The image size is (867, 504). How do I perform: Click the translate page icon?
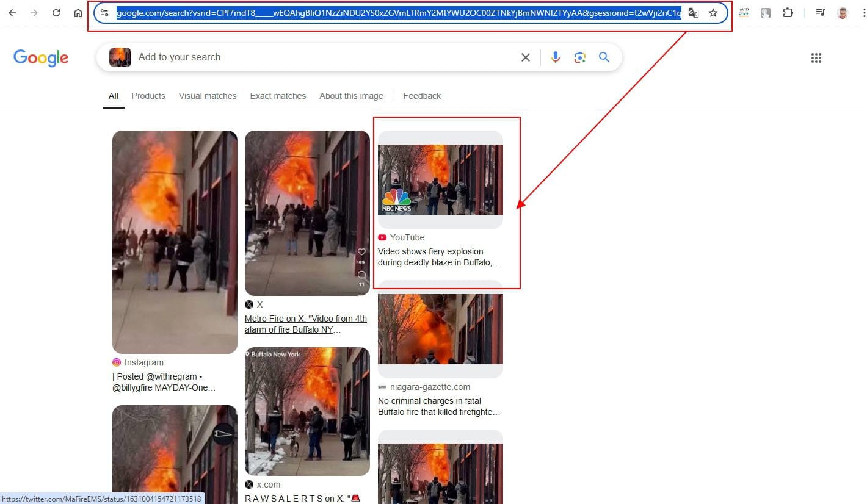(x=694, y=13)
